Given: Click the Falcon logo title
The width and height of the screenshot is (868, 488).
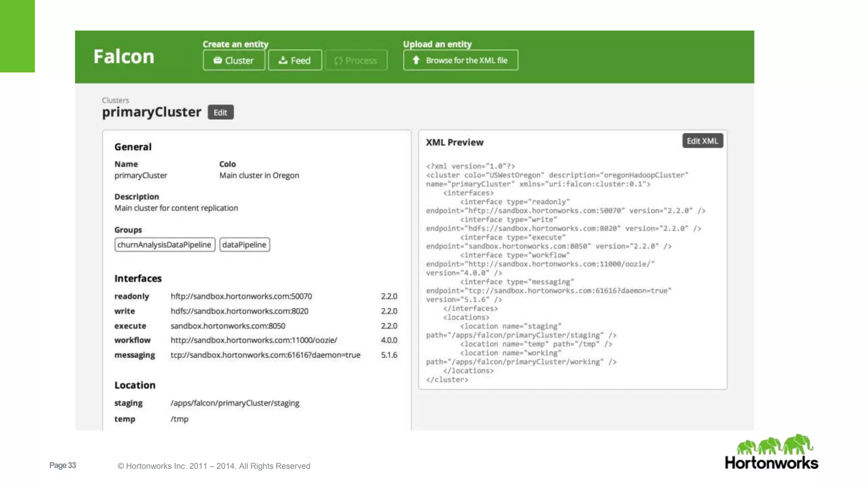Looking at the screenshot, I should (124, 57).
